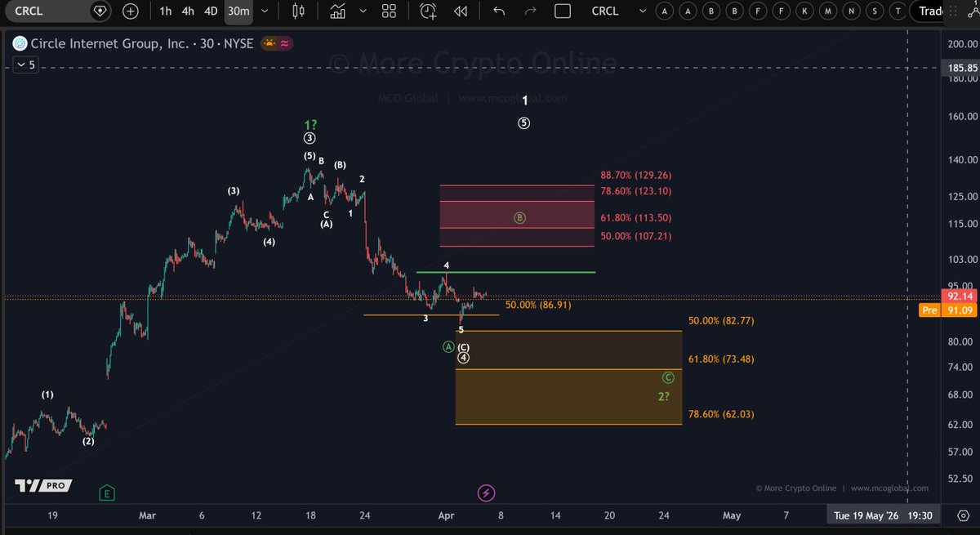980x535 pixels.
Task: Click the Apr label on time axis
Action: (446, 515)
